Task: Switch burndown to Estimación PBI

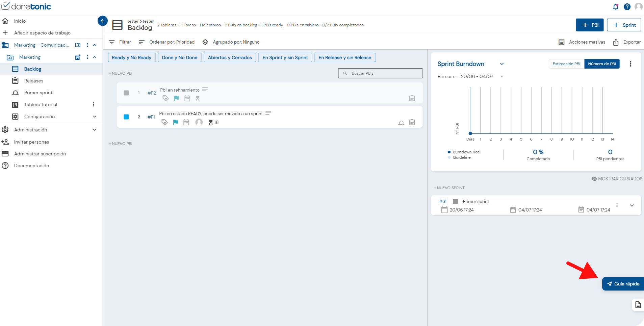Action: coord(566,64)
